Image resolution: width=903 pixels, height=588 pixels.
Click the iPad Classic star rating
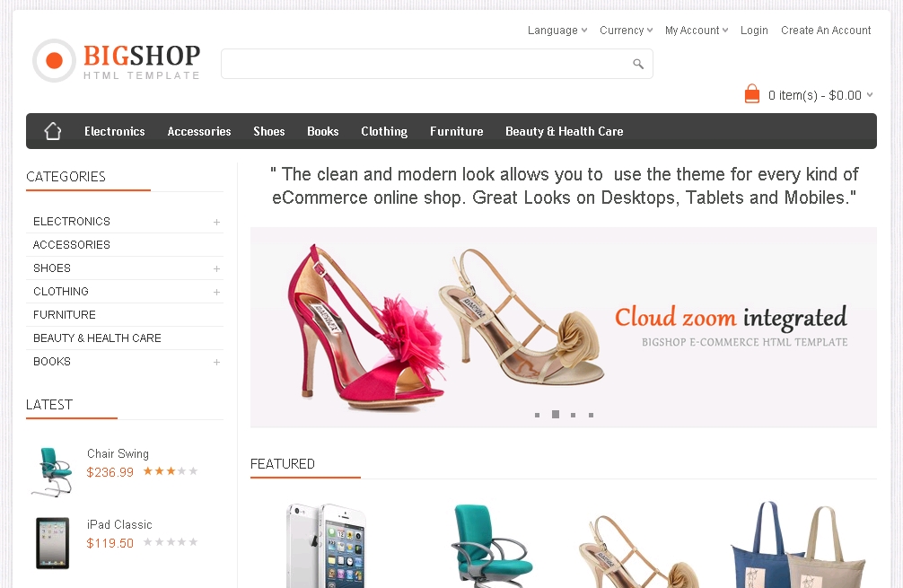click(x=170, y=542)
